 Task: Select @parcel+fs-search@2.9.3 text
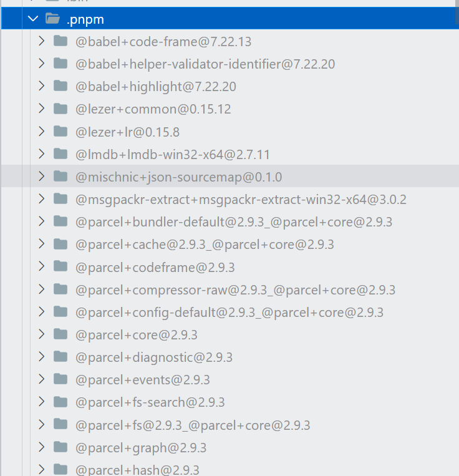tap(150, 402)
